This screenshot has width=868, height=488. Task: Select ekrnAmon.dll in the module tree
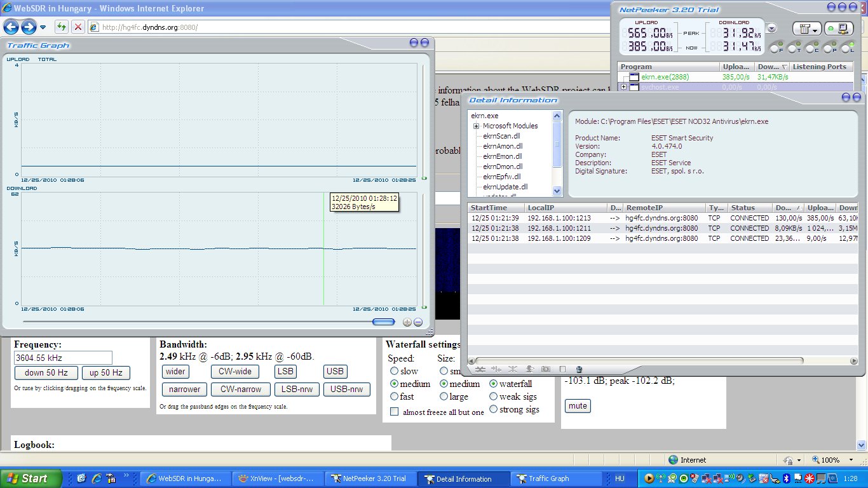(503, 146)
